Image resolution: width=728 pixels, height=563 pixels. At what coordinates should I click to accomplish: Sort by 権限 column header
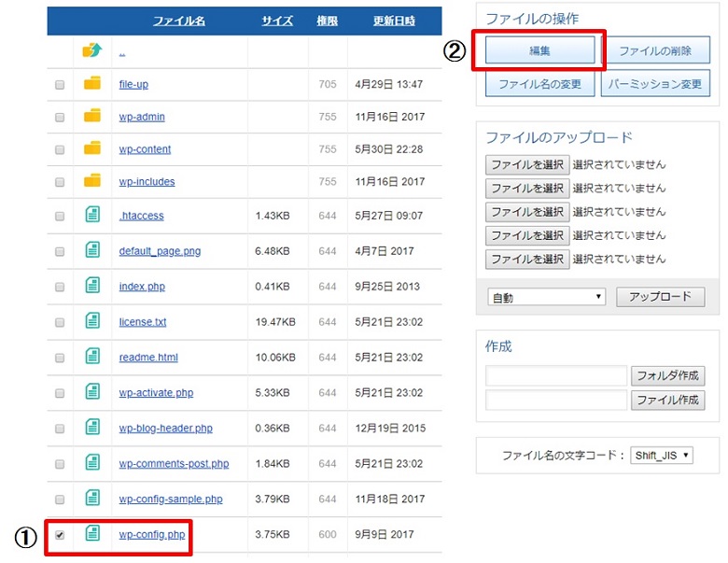pos(328,21)
